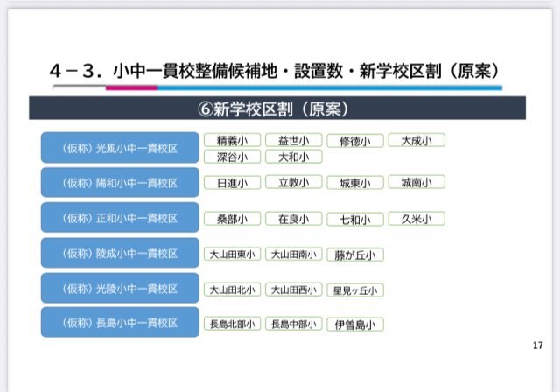
Task: Click the '長島中部小' school label
Action: pyautogui.click(x=294, y=324)
